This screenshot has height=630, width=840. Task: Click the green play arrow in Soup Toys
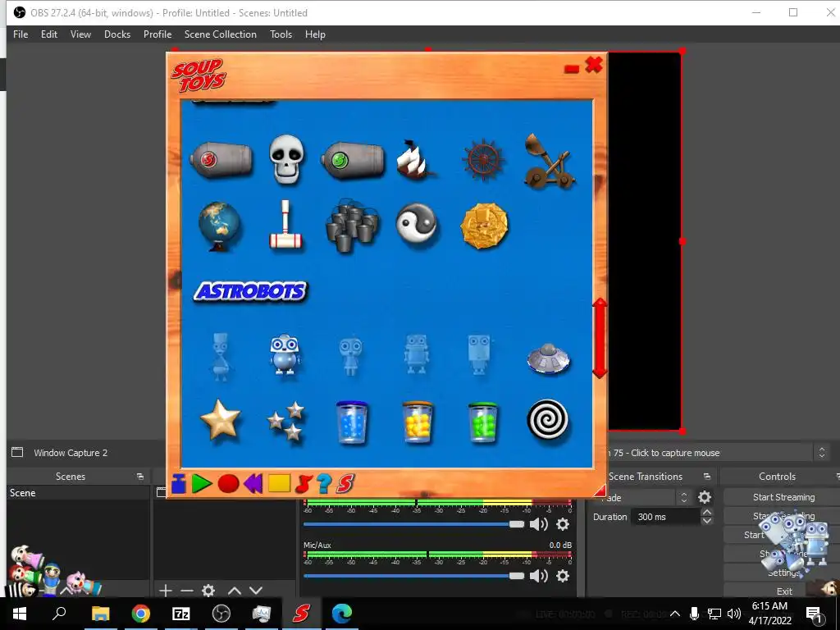202,483
